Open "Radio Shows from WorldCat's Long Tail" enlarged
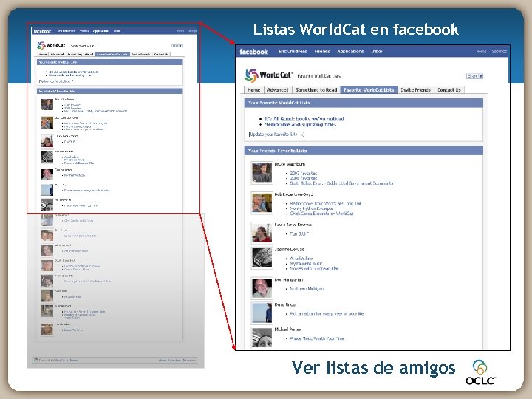 tap(325, 204)
